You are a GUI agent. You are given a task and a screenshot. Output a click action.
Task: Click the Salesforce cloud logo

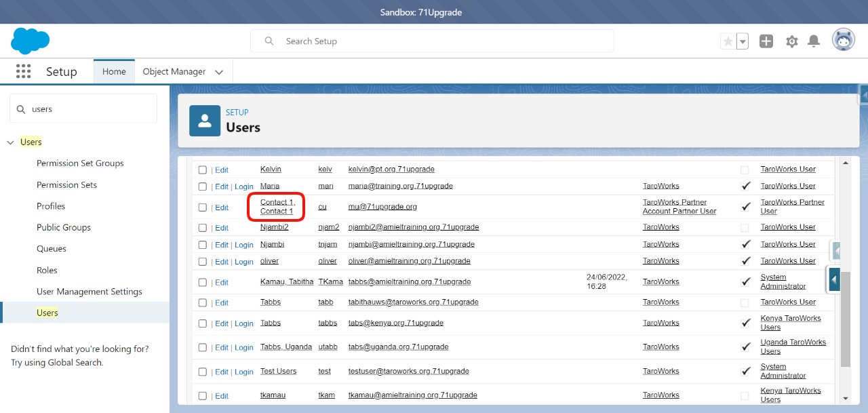pyautogui.click(x=31, y=41)
